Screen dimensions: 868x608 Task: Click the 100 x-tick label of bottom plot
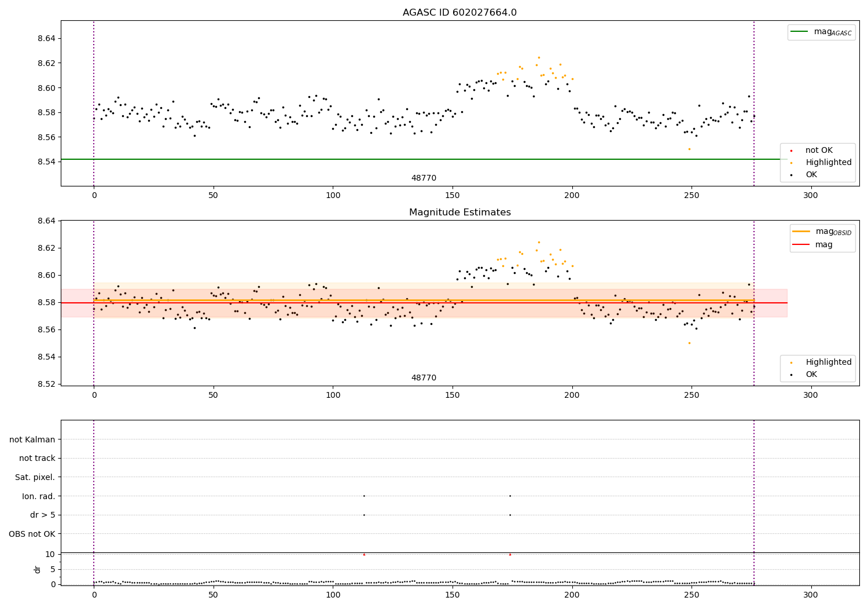click(333, 595)
